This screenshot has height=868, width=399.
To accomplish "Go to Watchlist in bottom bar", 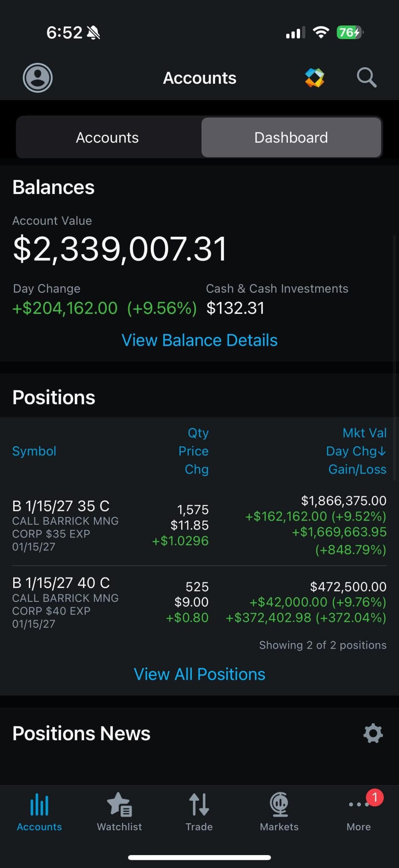I will pyautogui.click(x=119, y=811).
